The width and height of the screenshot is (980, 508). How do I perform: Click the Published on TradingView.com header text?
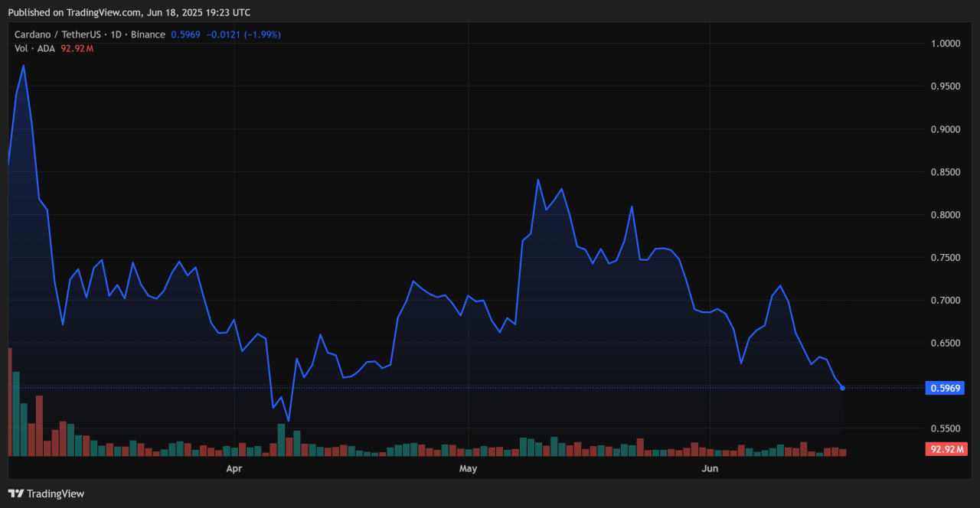(x=129, y=12)
